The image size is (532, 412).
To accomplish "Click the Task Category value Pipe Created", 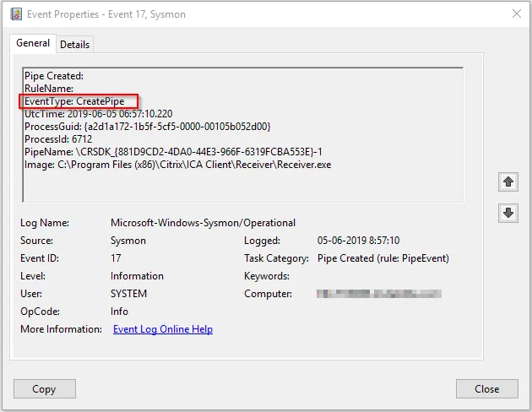I will point(383,258).
